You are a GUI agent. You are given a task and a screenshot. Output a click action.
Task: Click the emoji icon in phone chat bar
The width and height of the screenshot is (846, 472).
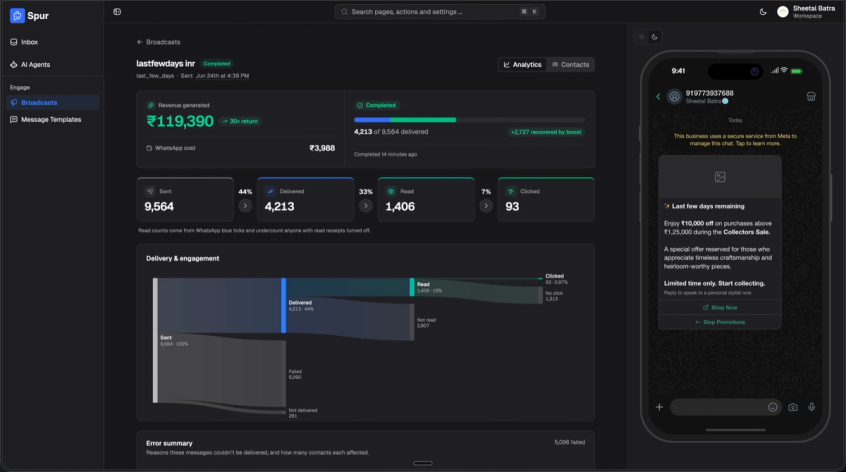coord(773,407)
